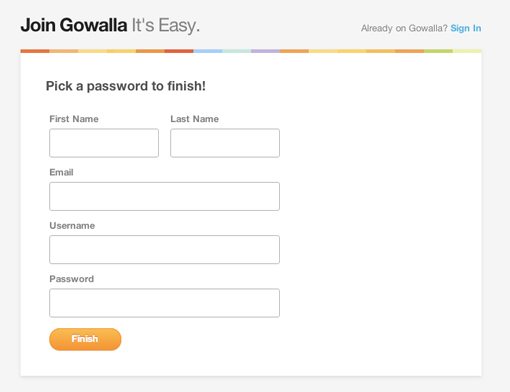Click the Last Name label

195,119
